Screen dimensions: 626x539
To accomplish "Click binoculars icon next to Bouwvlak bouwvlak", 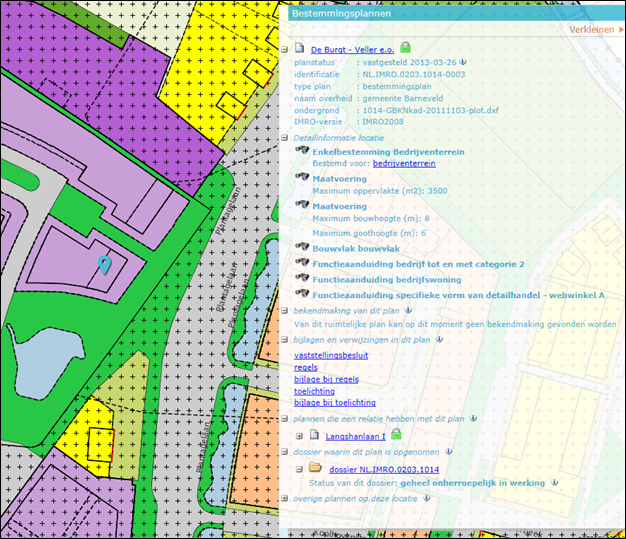I will 301,247.
